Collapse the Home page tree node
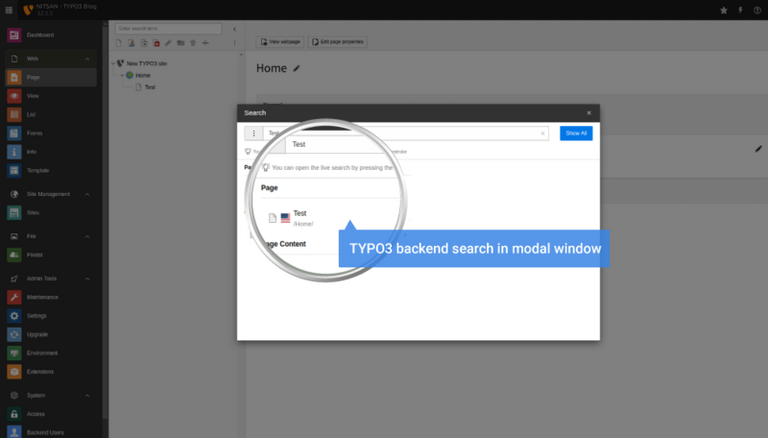 point(122,75)
